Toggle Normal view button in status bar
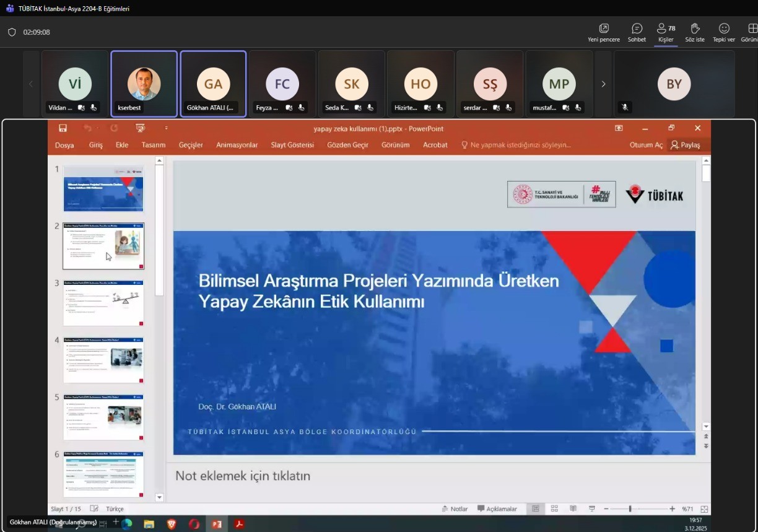Viewport: 758px width, 532px height. 536,508
